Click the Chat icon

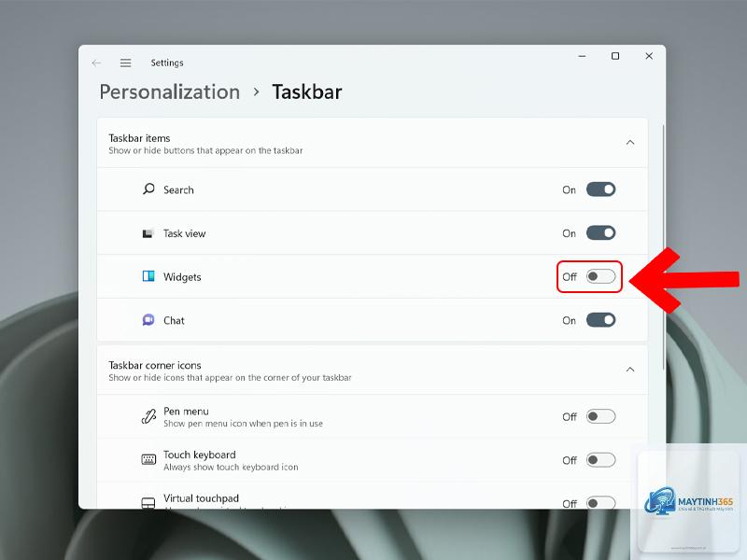click(x=148, y=320)
